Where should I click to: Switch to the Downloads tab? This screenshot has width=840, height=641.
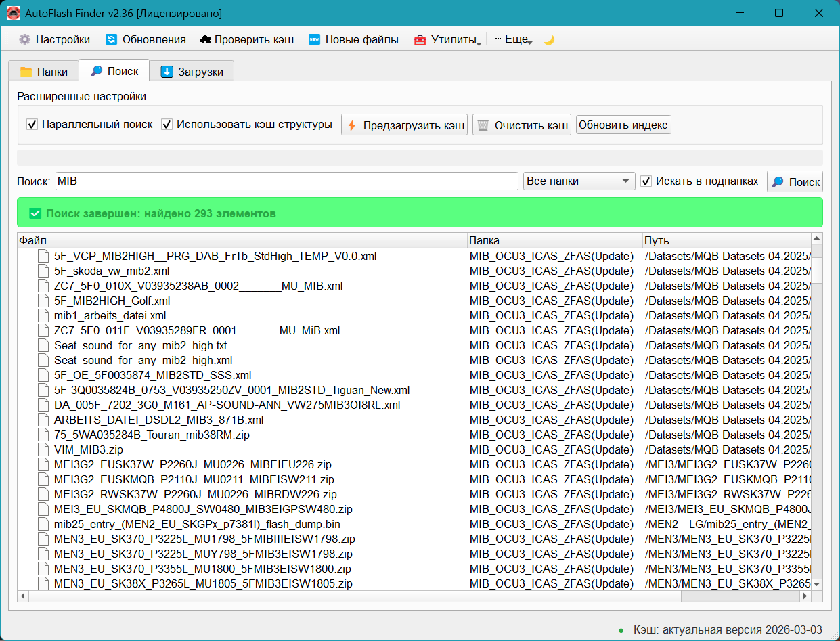[192, 72]
